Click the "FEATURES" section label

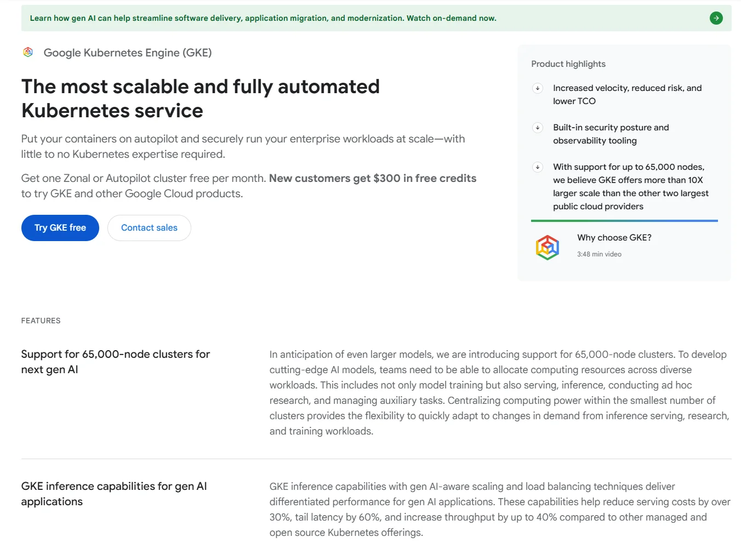tap(41, 321)
